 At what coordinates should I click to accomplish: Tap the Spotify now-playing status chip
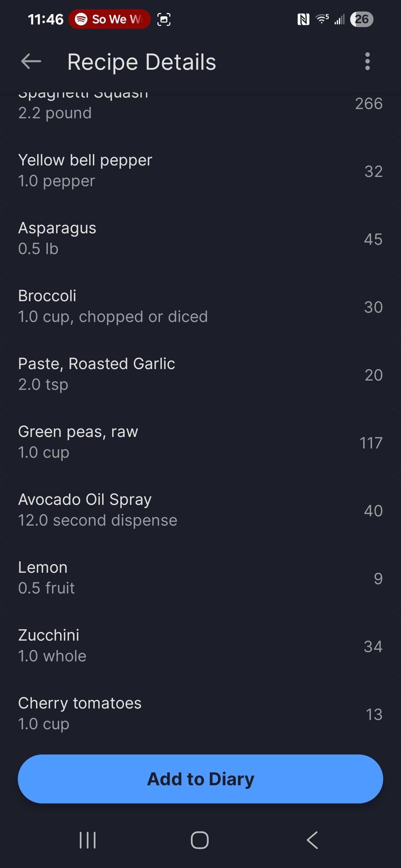[x=110, y=19]
